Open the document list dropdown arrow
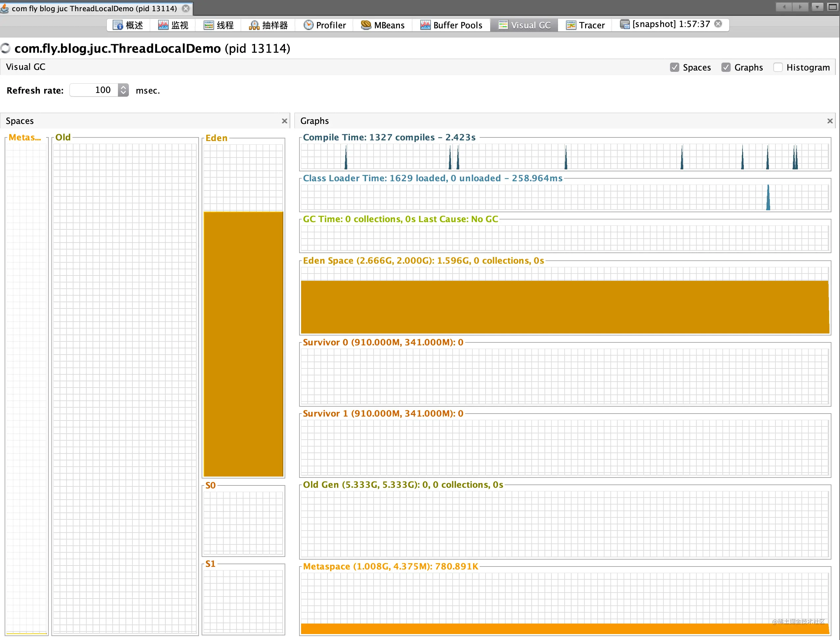The image size is (840, 640). [x=817, y=7]
